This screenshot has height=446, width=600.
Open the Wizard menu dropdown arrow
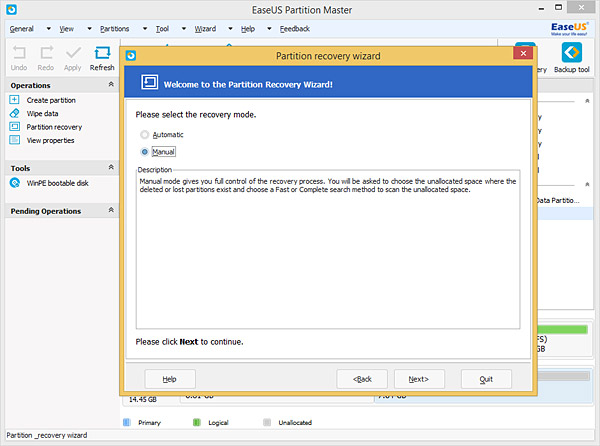(x=230, y=28)
